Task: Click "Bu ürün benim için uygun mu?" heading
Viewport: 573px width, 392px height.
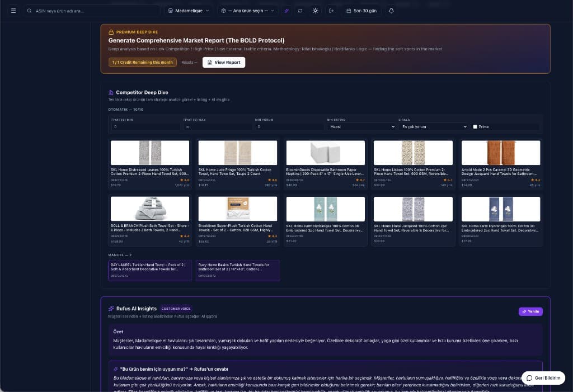Action: [174, 369]
